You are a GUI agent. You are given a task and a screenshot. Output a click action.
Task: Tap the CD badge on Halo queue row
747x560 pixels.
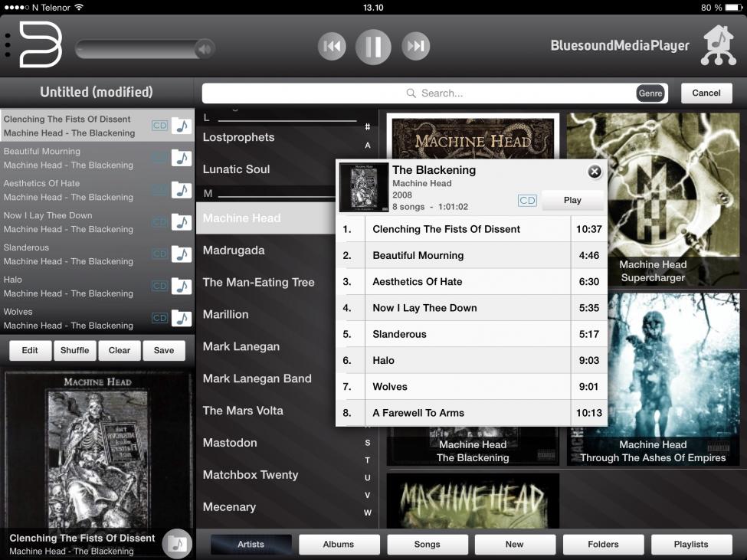coord(159,287)
